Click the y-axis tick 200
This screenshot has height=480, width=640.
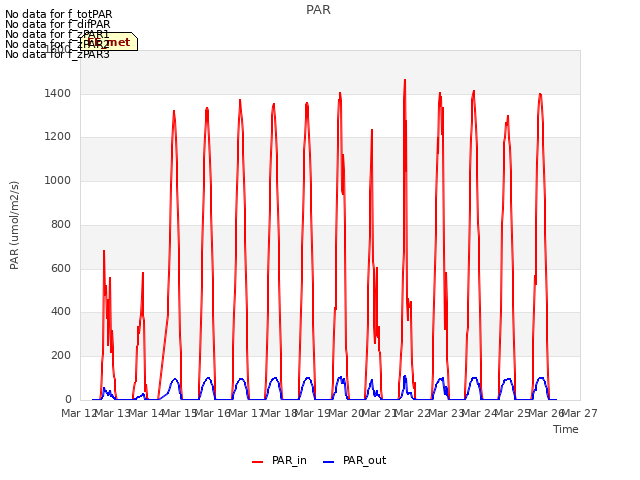[61, 356]
